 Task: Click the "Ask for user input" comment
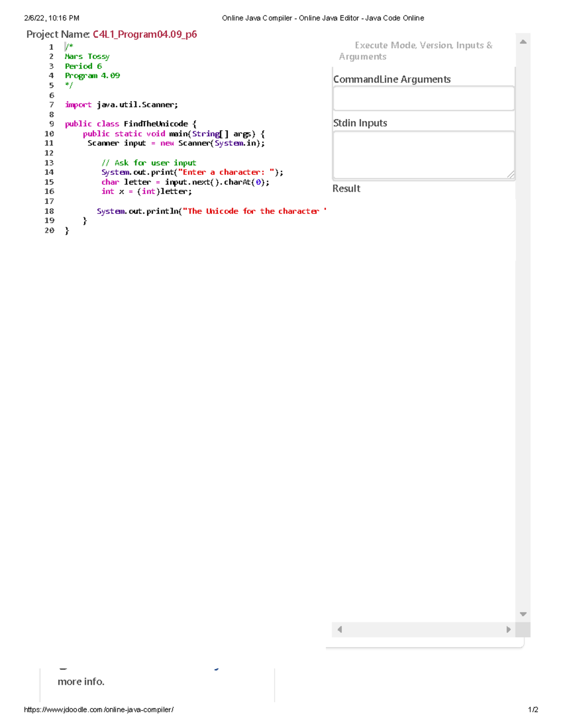coord(149,163)
